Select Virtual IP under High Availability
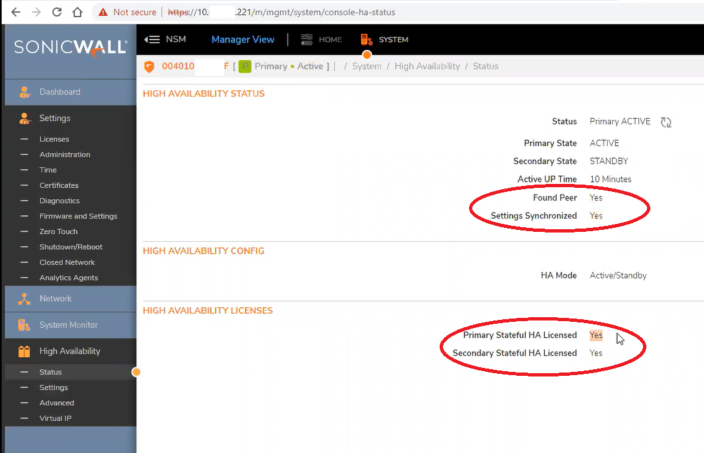 [56, 418]
